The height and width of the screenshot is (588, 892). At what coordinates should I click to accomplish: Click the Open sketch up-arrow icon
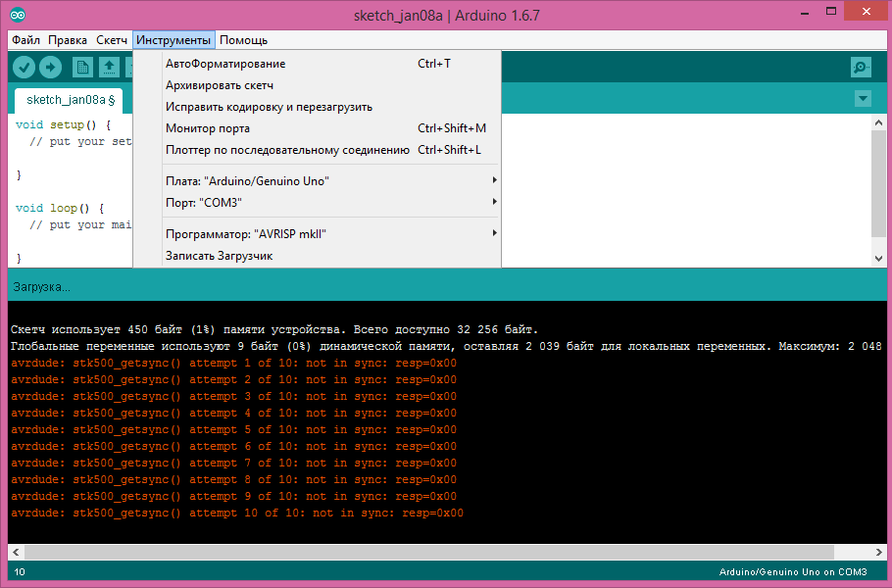tap(109, 67)
